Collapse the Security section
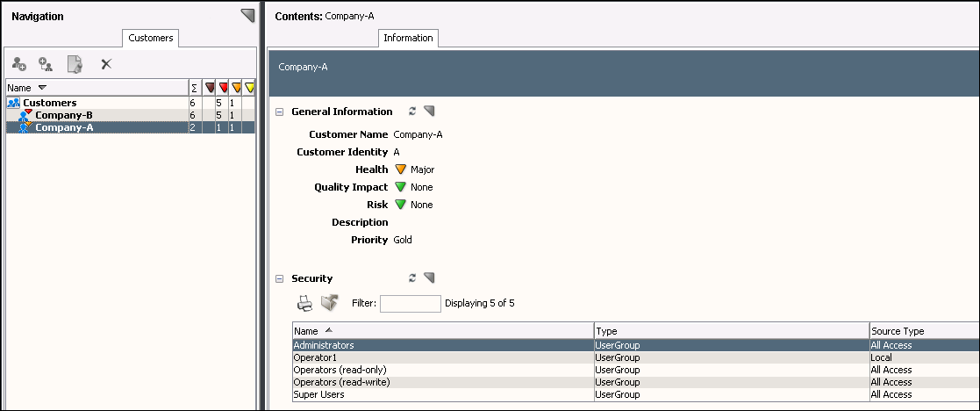Viewport: 980px width, 411px height. (x=280, y=278)
